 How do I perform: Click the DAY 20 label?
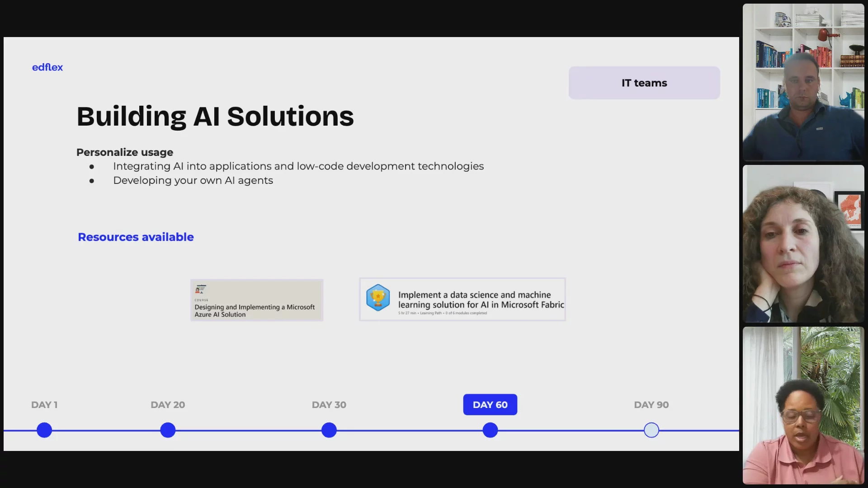click(x=168, y=405)
